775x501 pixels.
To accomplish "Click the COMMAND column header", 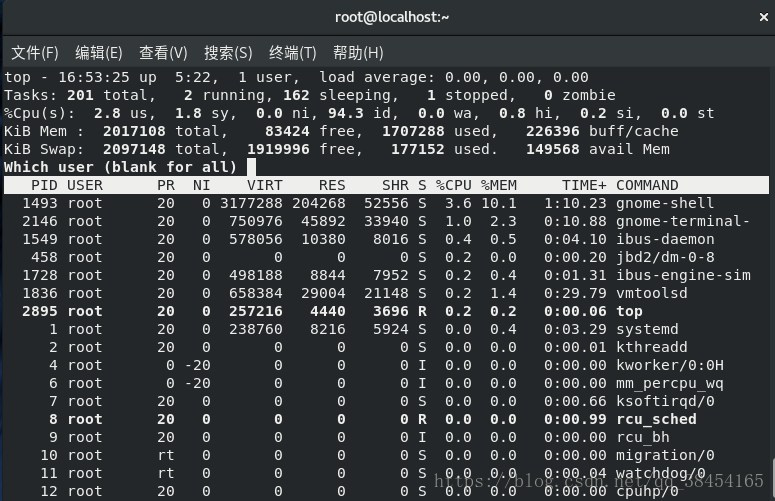I will pos(647,185).
